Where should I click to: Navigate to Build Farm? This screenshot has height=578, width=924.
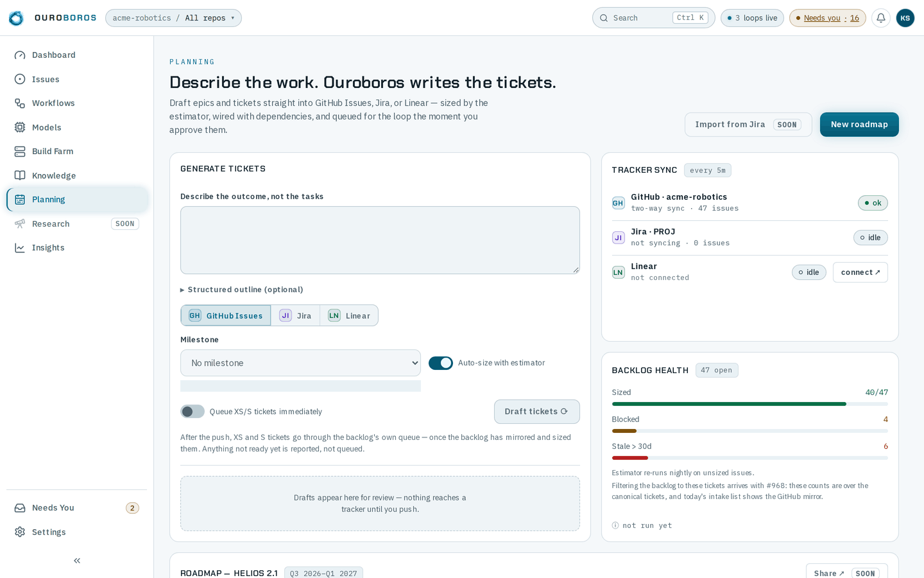coord(77,152)
